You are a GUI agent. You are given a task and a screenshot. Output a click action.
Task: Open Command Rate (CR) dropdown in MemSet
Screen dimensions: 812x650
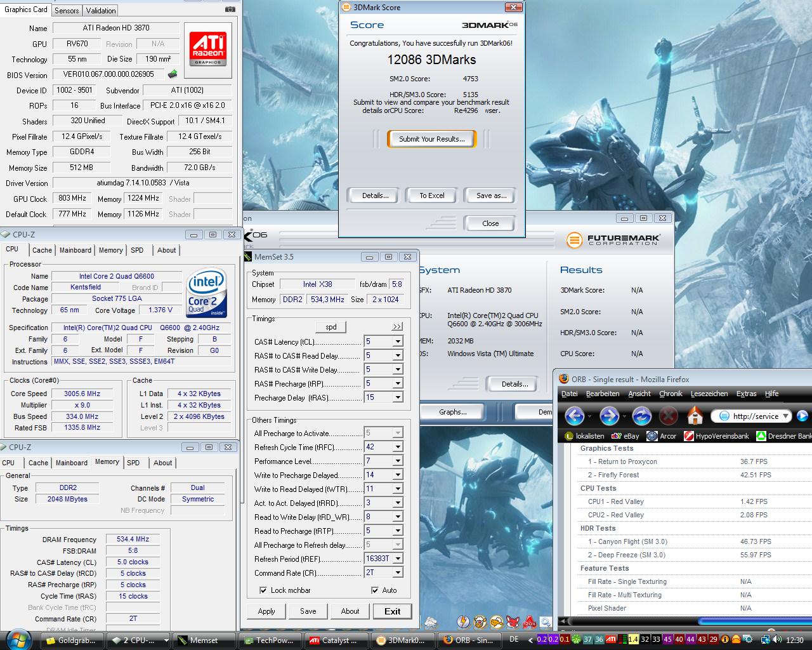398,573
